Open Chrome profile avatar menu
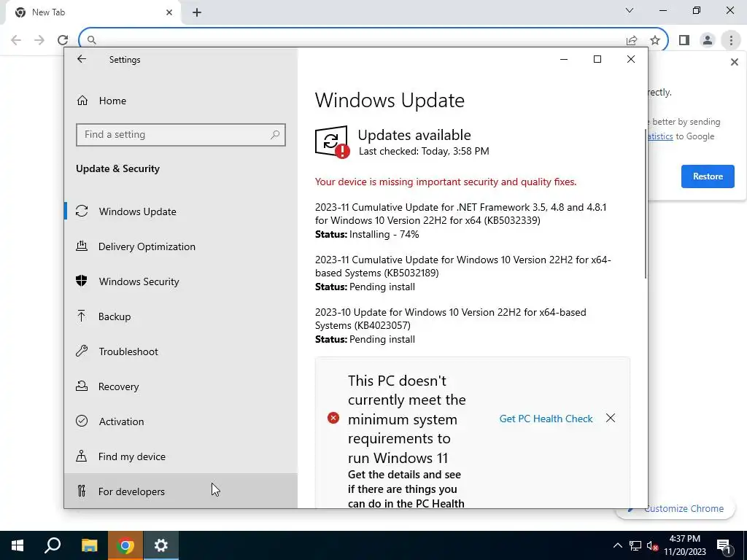Image resolution: width=747 pixels, height=560 pixels. click(708, 40)
